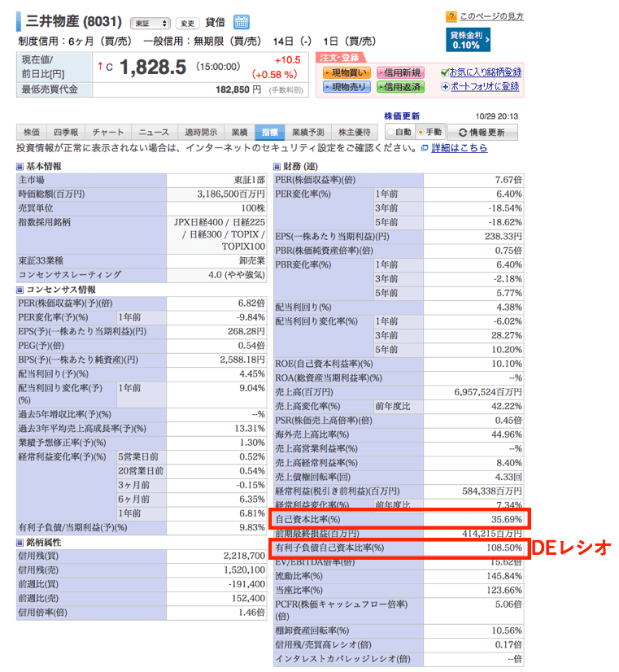Switch to the チャート tab
The image size is (619, 672).
(x=108, y=133)
